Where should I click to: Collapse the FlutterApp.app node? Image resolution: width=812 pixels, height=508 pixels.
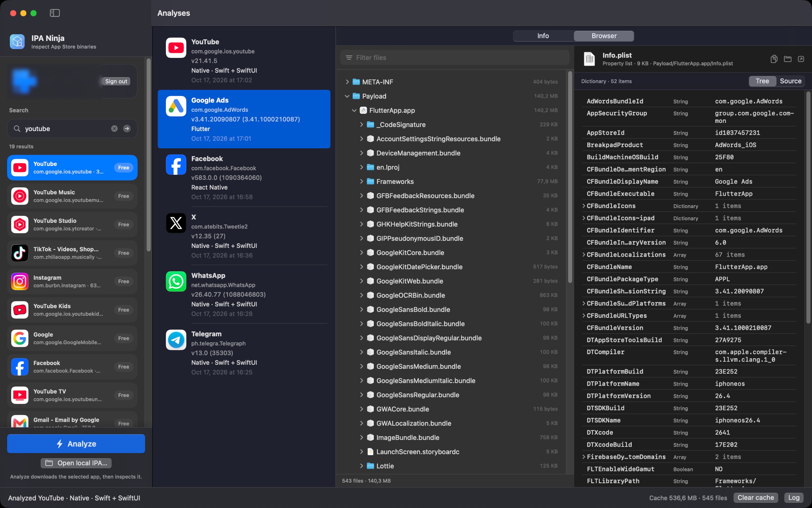(x=354, y=110)
